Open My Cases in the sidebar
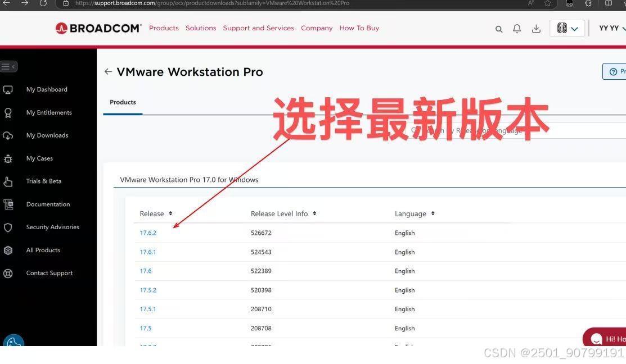Screen dimensions: 626x364 pyautogui.click(x=39, y=158)
